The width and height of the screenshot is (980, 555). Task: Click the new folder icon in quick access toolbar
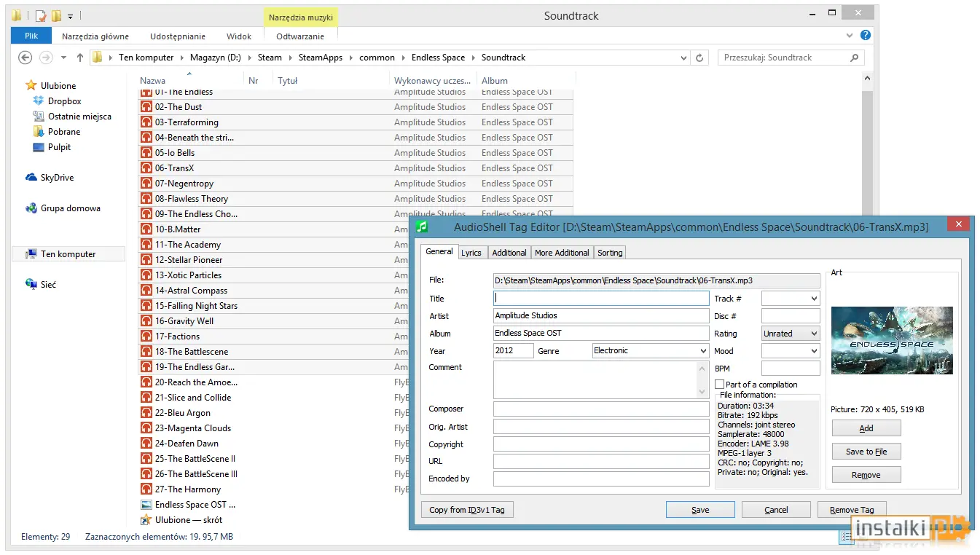tap(56, 15)
